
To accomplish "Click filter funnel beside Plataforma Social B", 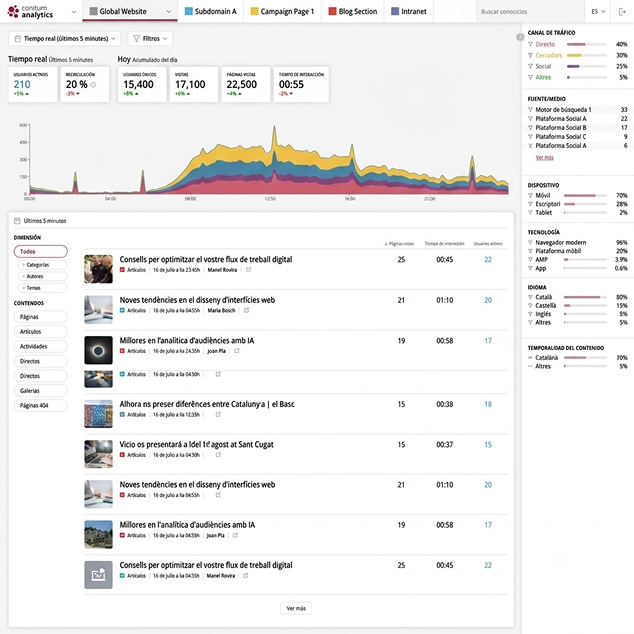I will tap(530, 127).
